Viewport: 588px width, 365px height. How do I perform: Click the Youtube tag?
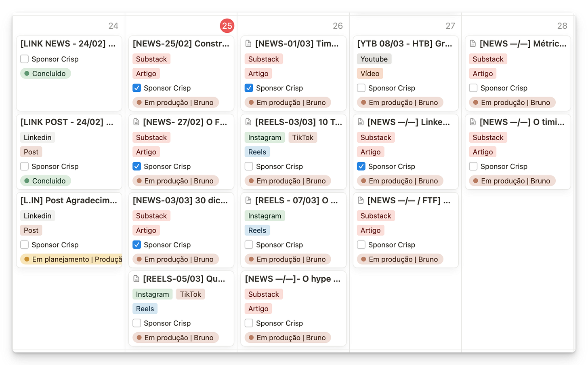pyautogui.click(x=374, y=59)
